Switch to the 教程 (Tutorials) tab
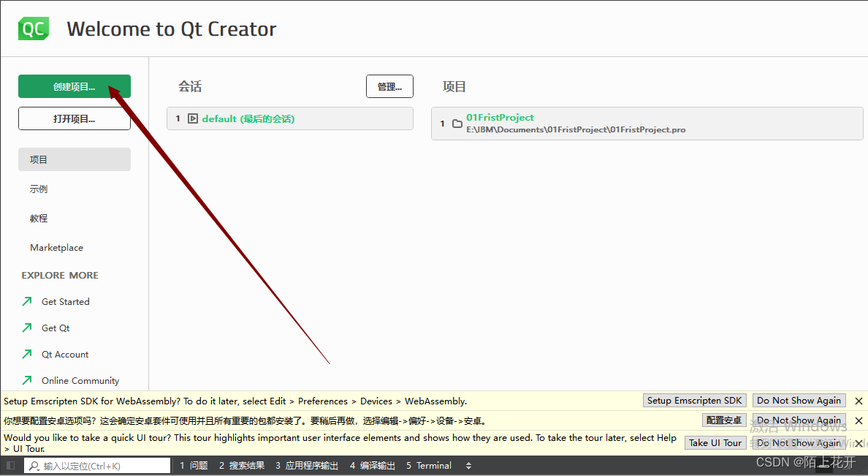868x476 pixels. click(x=37, y=218)
